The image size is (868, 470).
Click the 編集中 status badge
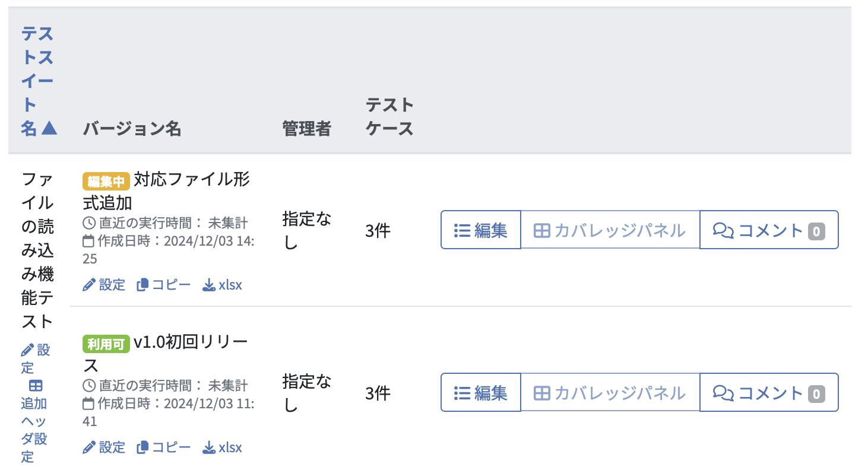(105, 180)
